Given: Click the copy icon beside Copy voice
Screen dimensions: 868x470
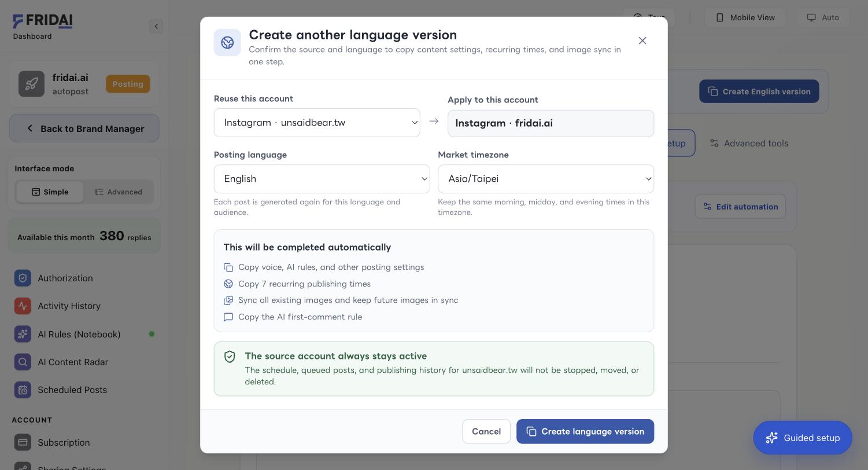Looking at the screenshot, I should point(228,267).
